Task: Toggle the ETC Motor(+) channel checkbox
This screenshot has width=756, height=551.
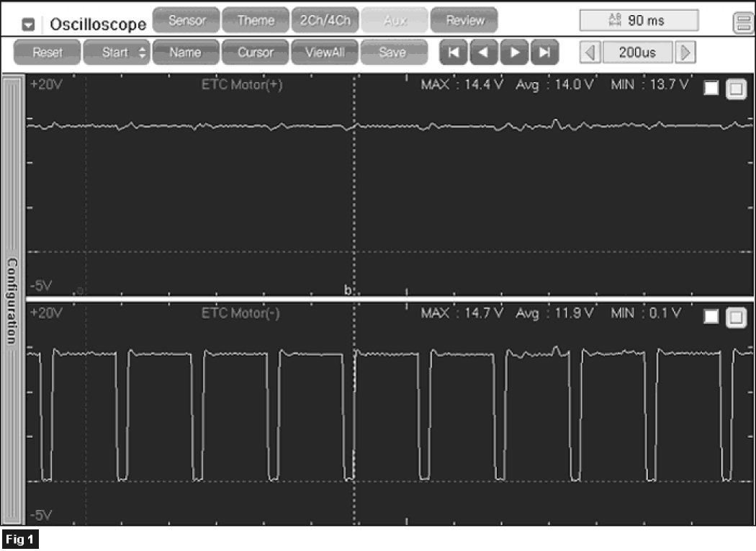Action: pyautogui.click(x=711, y=89)
